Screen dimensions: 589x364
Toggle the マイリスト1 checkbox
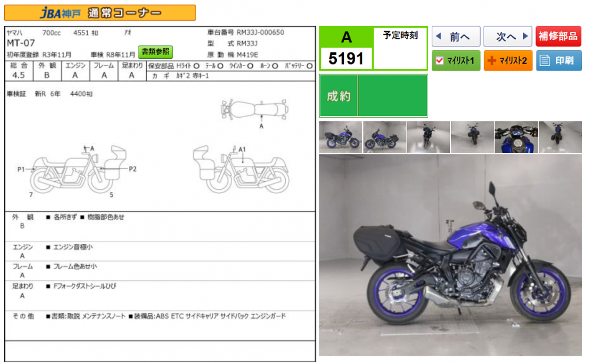point(439,61)
